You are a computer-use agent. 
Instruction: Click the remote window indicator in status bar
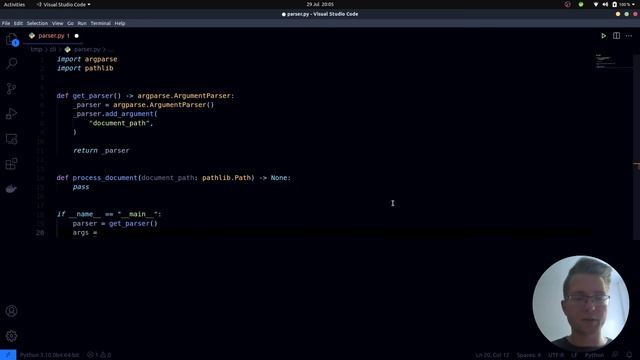click(x=8, y=355)
